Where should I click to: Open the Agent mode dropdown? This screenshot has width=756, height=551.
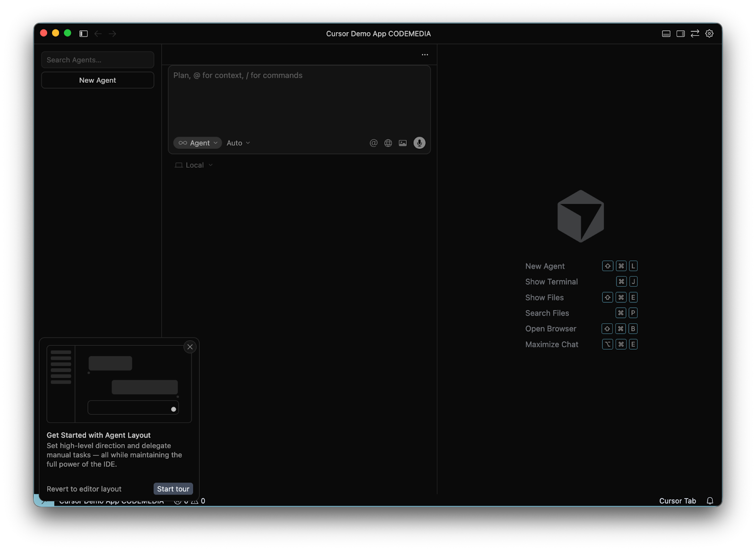coord(198,143)
